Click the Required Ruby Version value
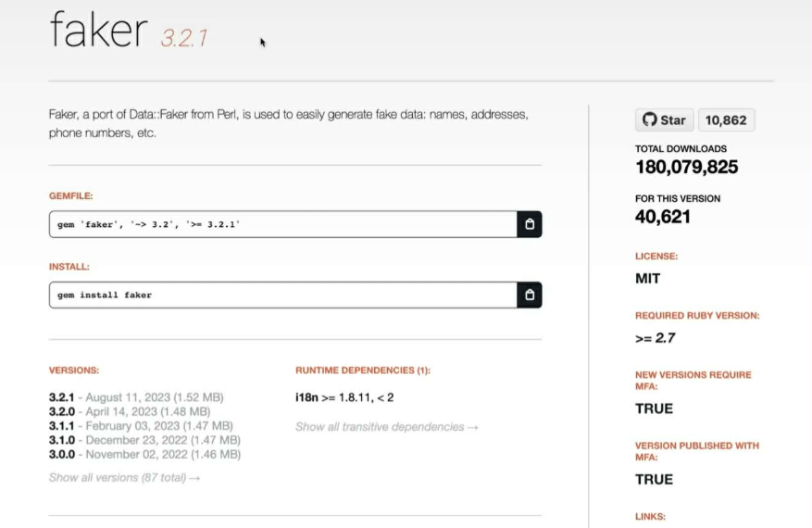Viewport: 812px width, 528px height. (x=655, y=338)
